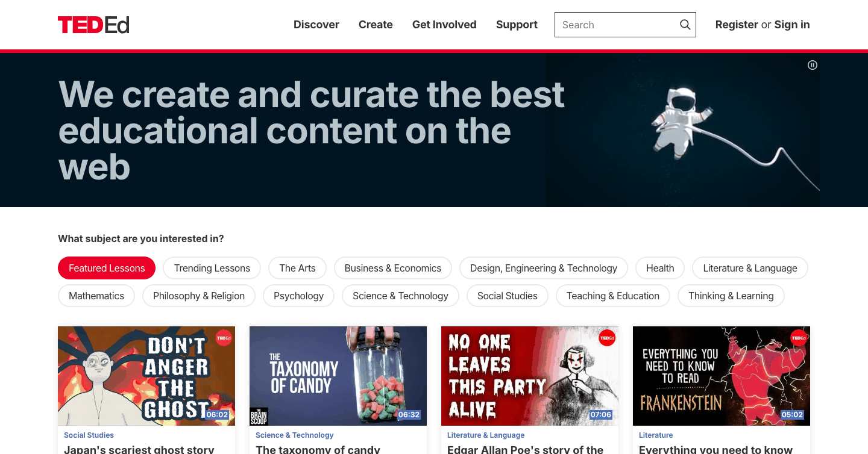The width and height of the screenshot is (868, 454).
Task: Select the Mathematics subject
Action: point(96,296)
